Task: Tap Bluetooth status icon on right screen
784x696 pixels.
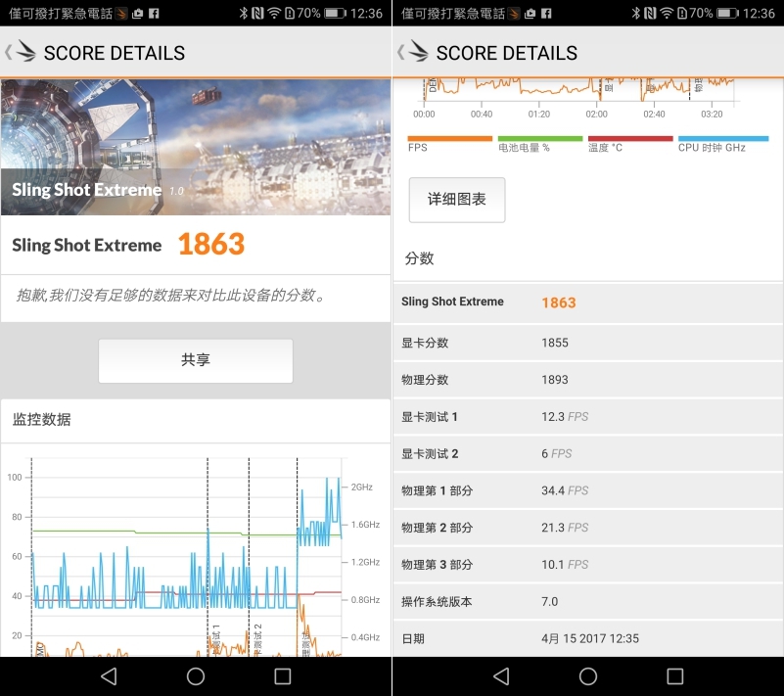Action: [636, 13]
